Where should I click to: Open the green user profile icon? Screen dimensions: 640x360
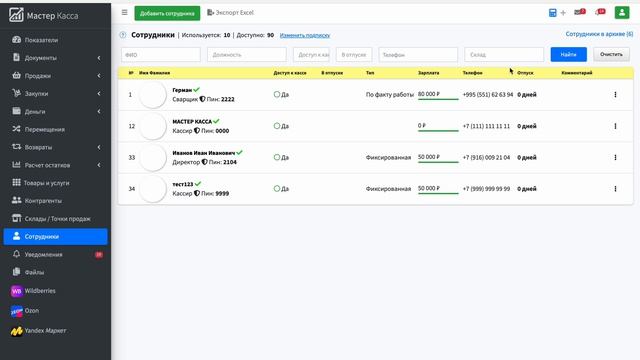pyautogui.click(x=622, y=13)
